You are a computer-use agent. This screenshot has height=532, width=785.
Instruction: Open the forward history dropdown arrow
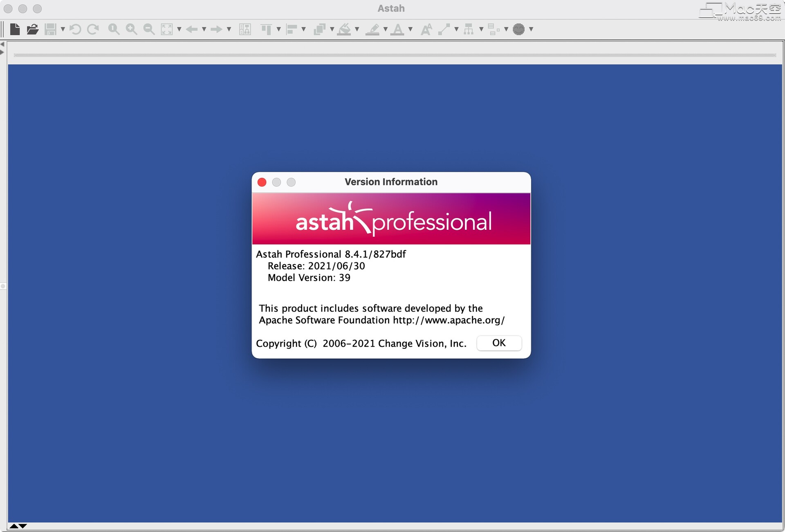[229, 29]
